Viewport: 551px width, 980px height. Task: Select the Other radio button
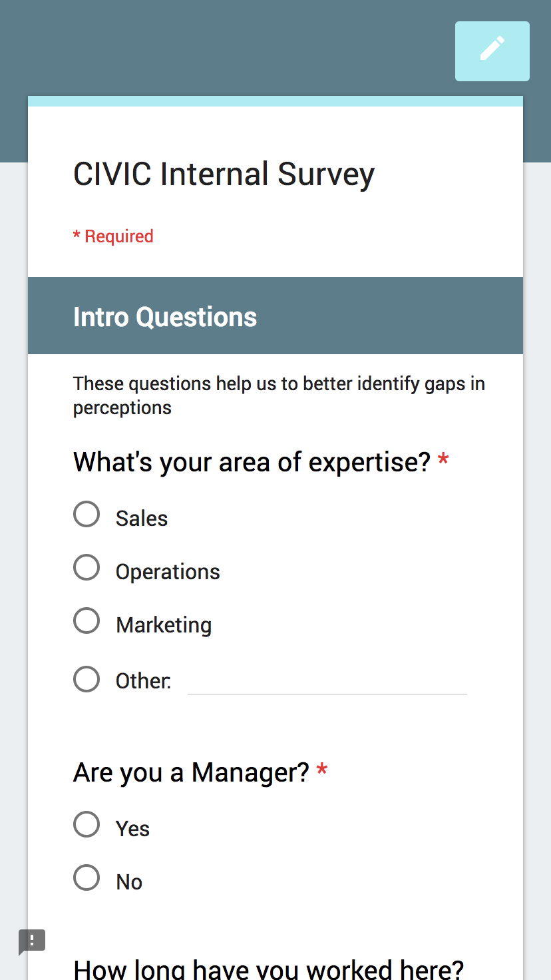[87, 680]
